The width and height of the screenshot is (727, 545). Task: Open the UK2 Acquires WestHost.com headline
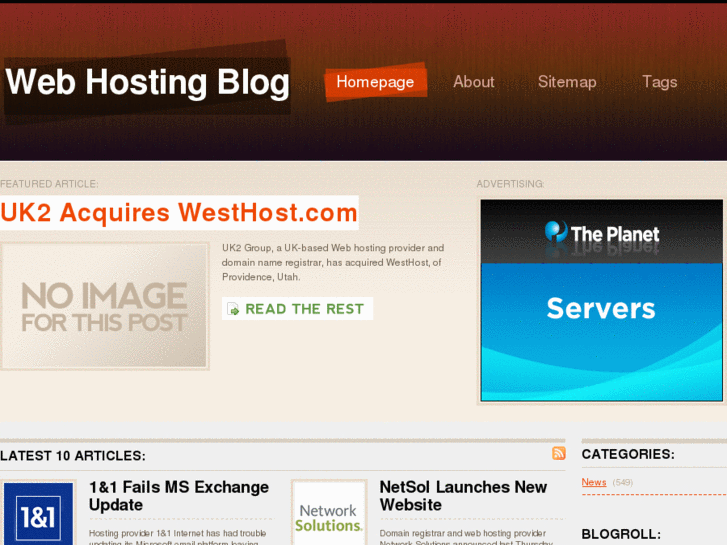point(179,212)
